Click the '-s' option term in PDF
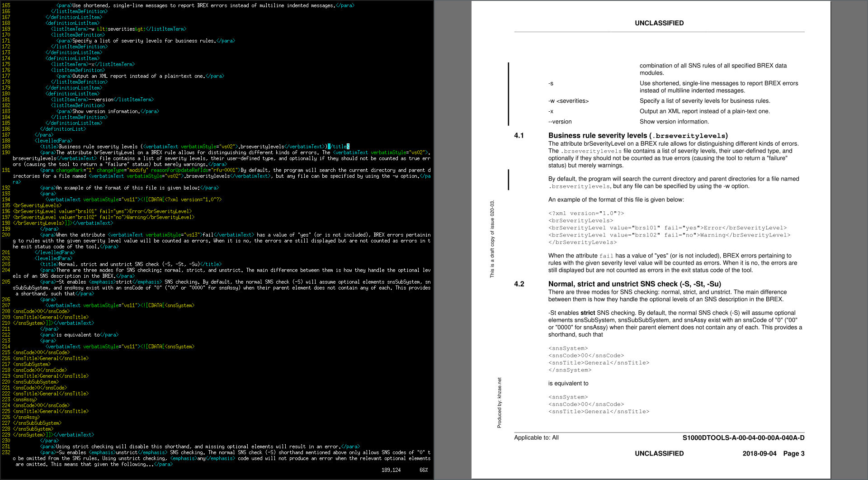 (551, 83)
